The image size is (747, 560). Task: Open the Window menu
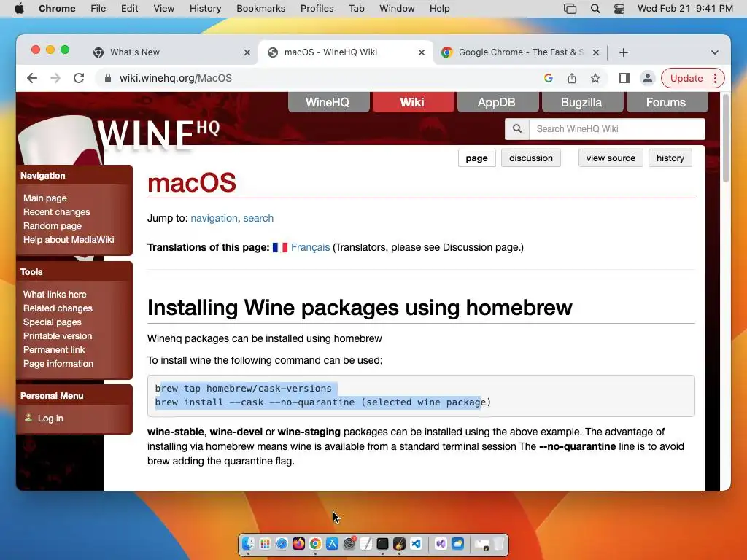(397, 9)
